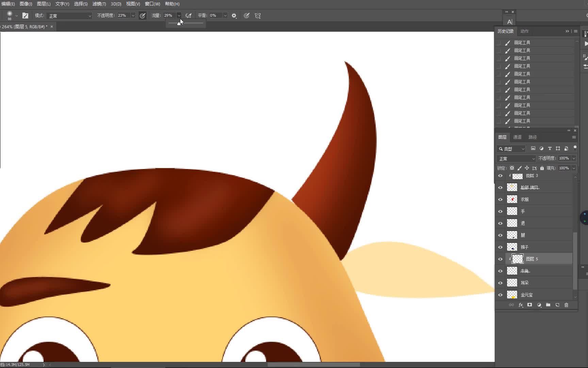Enable the airbrush build-up effect icon
Viewport: 588px width, 368px height.
pos(189,16)
